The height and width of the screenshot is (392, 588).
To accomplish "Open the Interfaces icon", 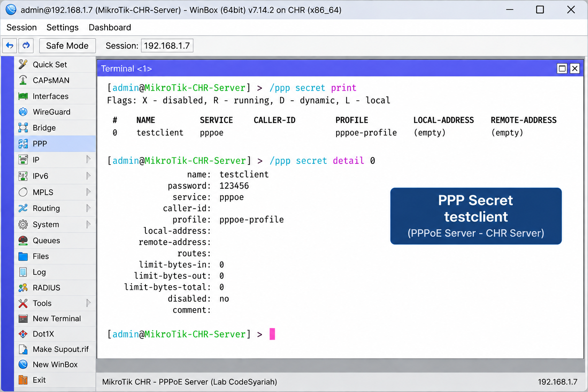I will click(x=23, y=96).
